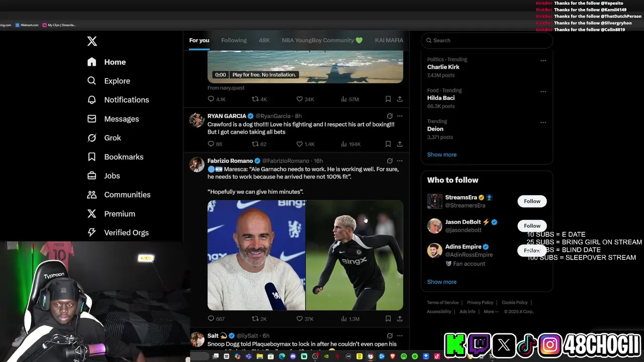
Task: Reply to the navy.quest ad post
Action: coord(216,99)
